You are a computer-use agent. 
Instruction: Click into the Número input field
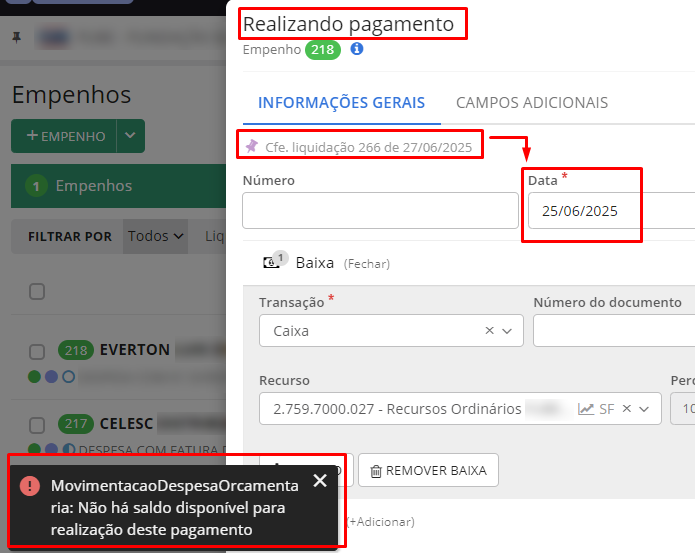(380, 210)
